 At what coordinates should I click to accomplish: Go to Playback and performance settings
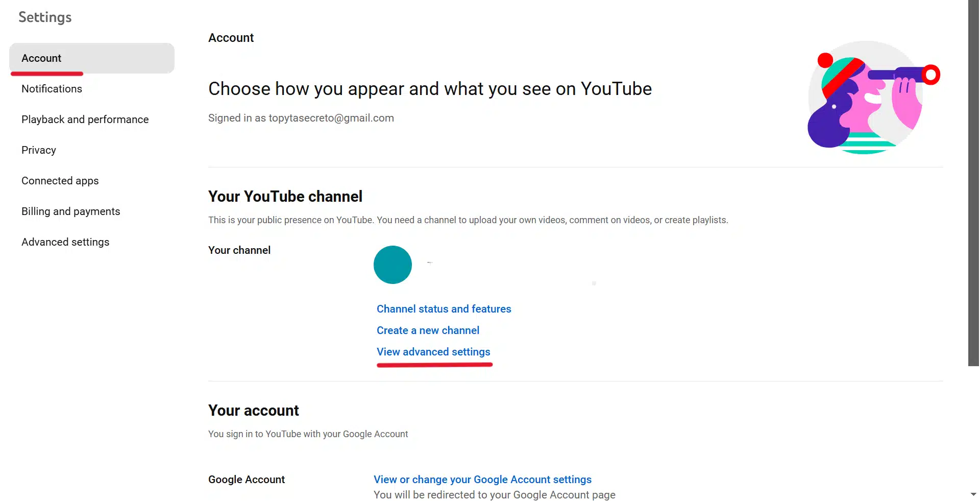[x=85, y=120]
